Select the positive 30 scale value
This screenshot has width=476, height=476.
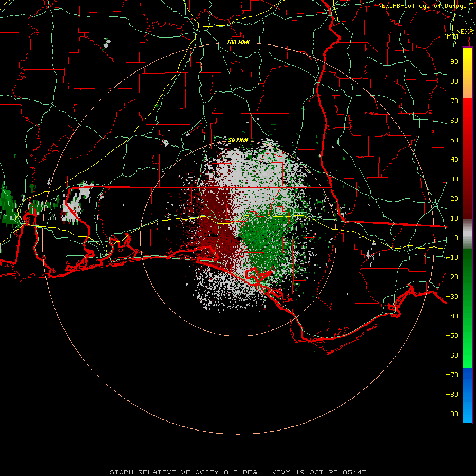(454, 179)
